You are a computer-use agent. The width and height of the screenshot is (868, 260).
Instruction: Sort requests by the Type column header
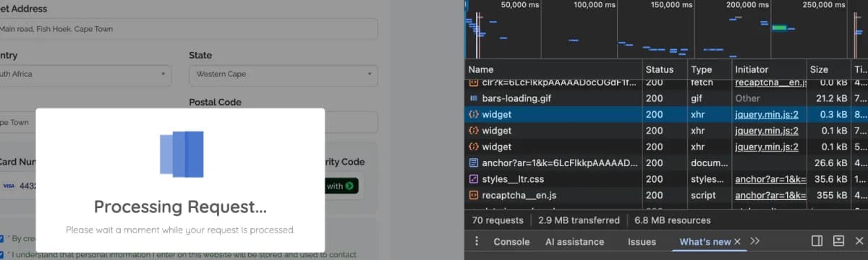(x=709, y=69)
